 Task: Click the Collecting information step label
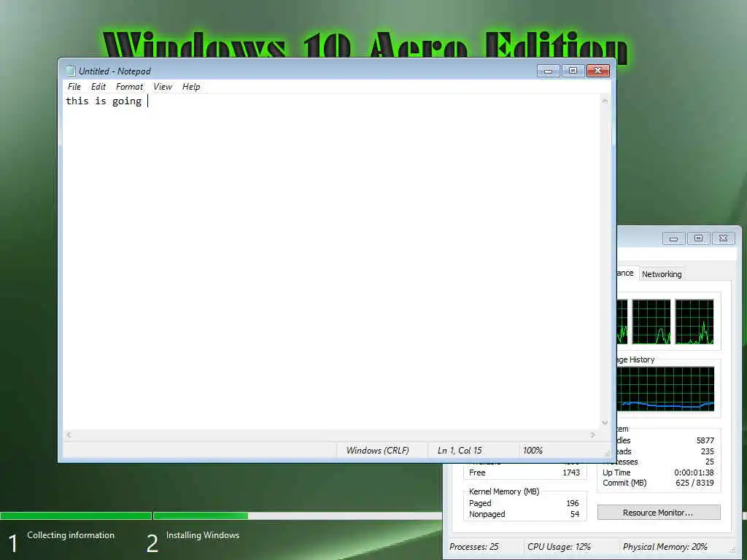click(71, 534)
